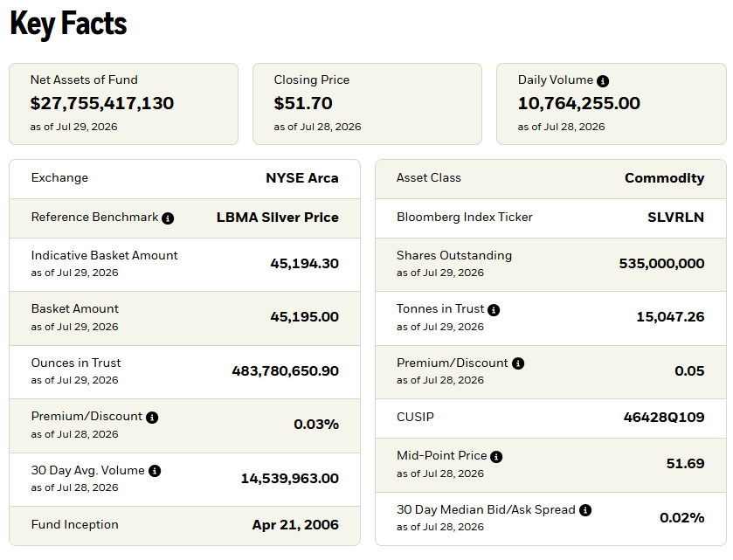Click the Bloomberg Index Ticker SLVRLN value
The image size is (733, 560).
(675, 218)
